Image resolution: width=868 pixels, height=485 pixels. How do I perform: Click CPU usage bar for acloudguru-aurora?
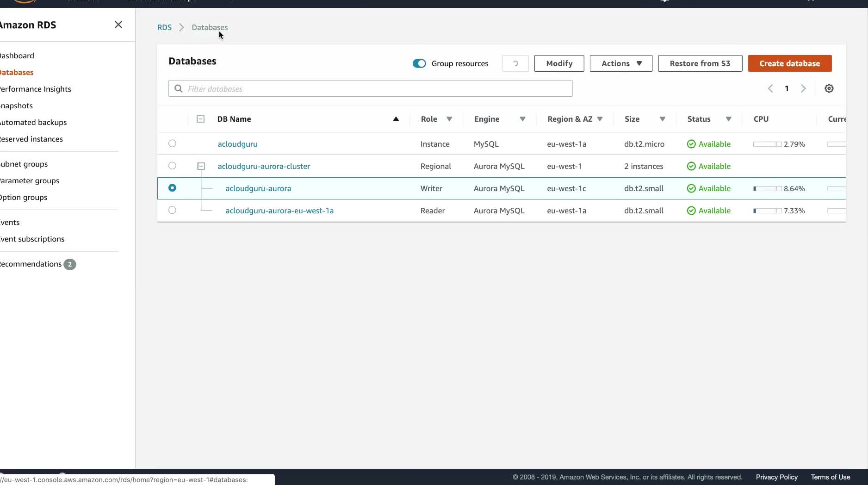pyautogui.click(x=767, y=188)
